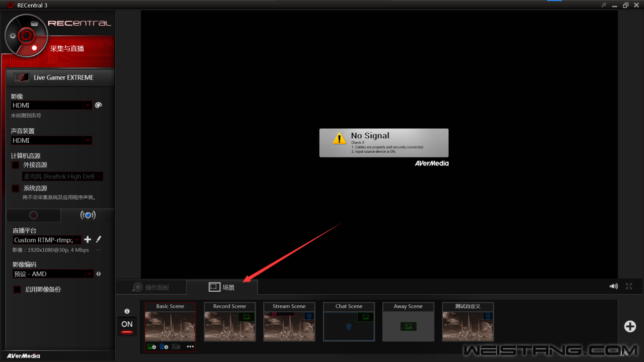Image resolution: width=644 pixels, height=362 pixels.
Task: Add a new scene with the plus button
Action: click(630, 326)
